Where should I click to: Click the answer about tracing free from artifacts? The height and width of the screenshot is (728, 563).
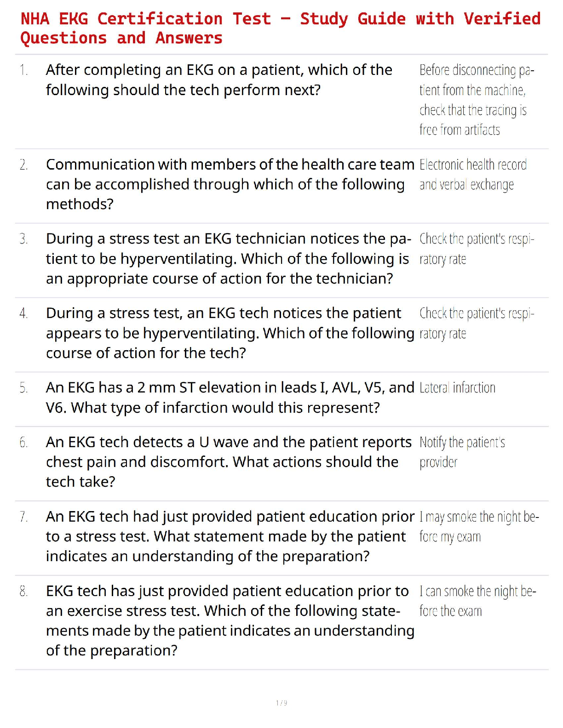(x=477, y=100)
